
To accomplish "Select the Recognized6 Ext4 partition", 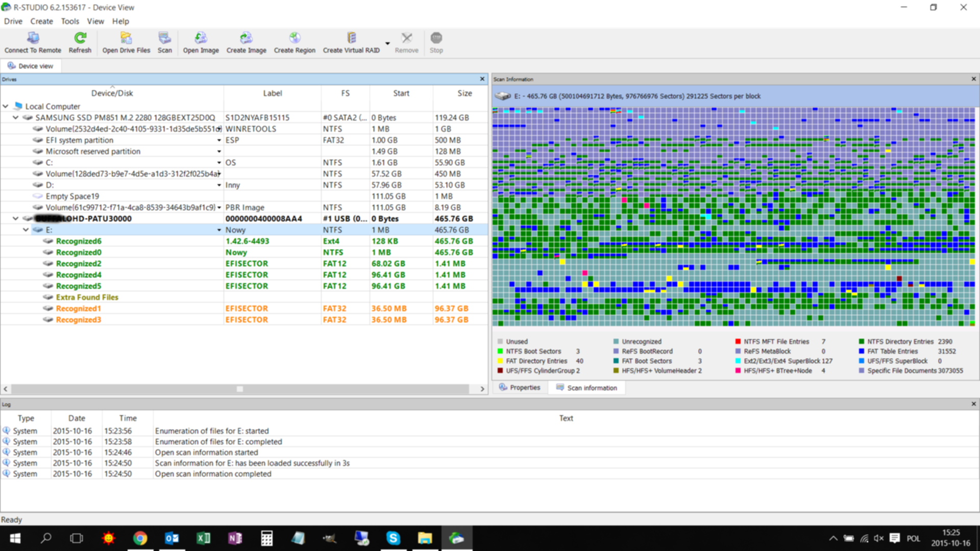I will [x=244, y=241].
